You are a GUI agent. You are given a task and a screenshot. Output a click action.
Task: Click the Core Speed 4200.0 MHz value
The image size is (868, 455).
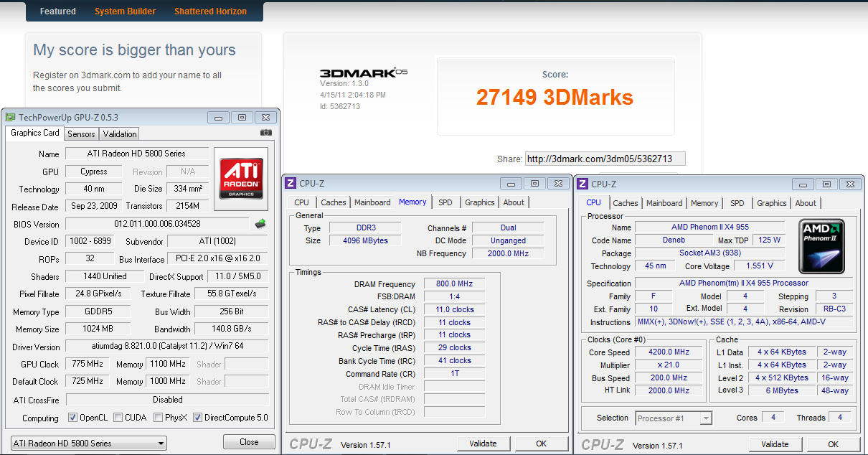coord(669,352)
